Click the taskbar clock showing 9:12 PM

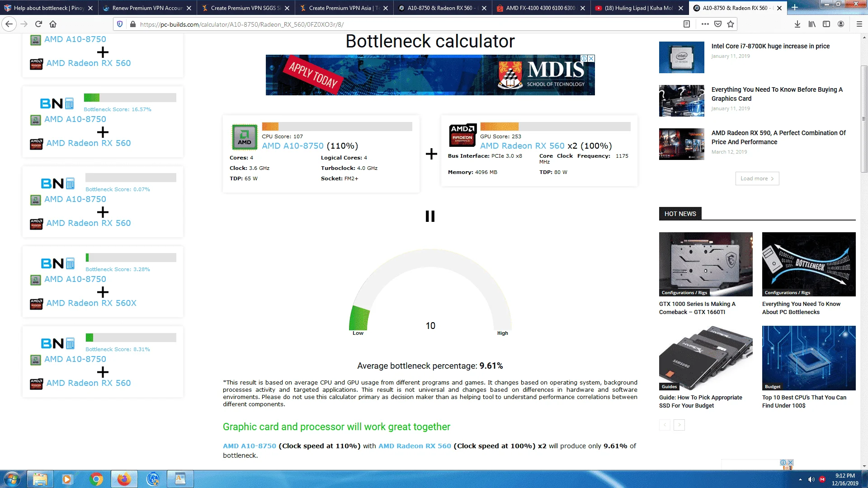click(x=845, y=479)
